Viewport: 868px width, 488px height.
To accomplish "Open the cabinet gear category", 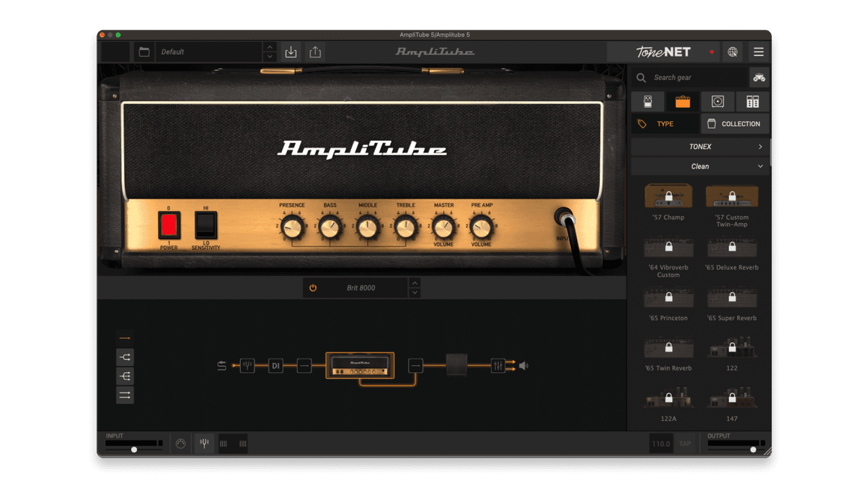I will 717,101.
